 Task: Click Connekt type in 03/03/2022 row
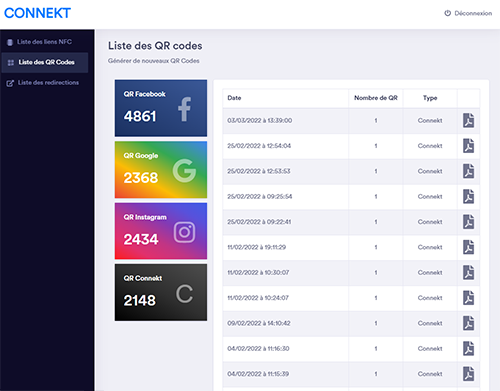pyautogui.click(x=430, y=120)
